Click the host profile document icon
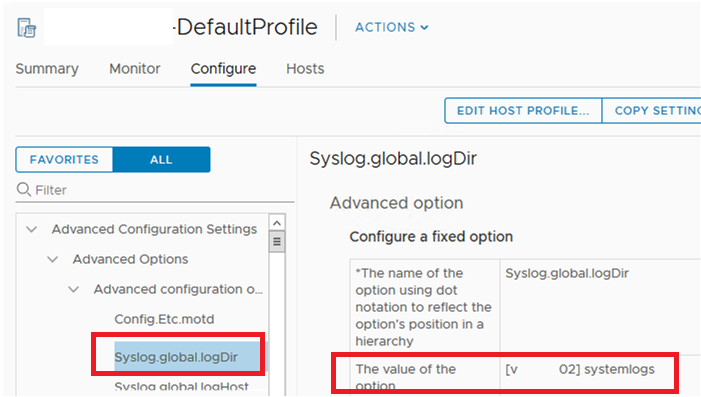701x397 pixels. (x=26, y=28)
